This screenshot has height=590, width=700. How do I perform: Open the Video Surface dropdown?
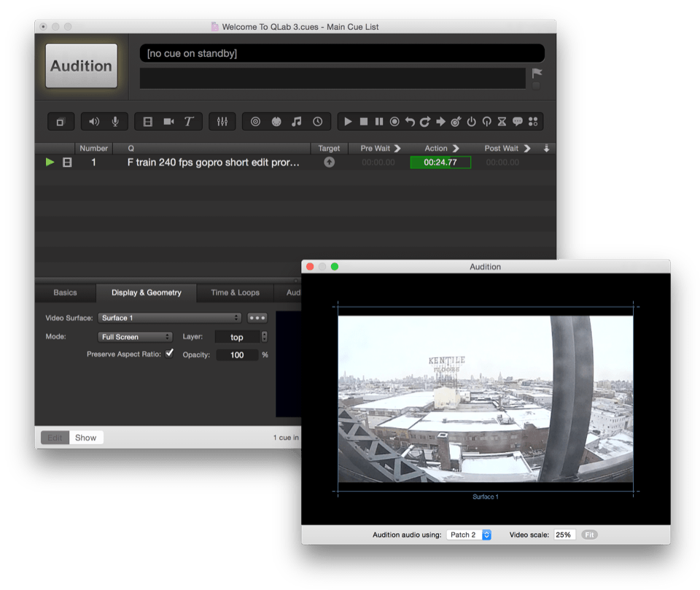click(171, 318)
